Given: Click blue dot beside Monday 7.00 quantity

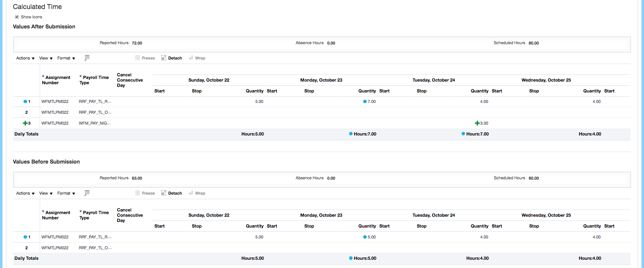Looking at the screenshot, I should click(x=365, y=101).
